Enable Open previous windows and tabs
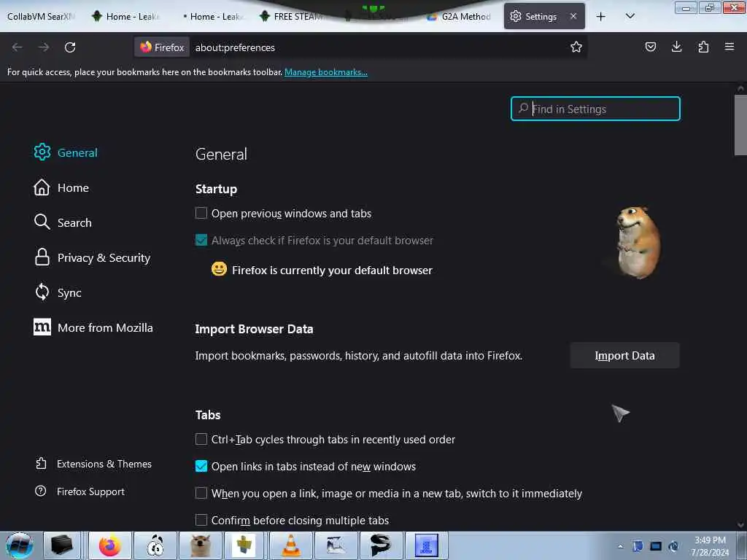The height and width of the screenshot is (560, 747). [201, 213]
